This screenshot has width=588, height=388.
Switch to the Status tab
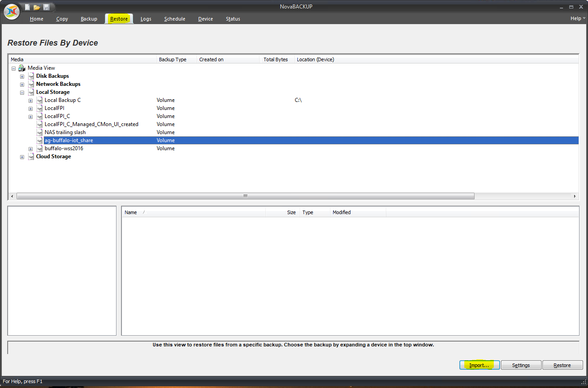(233, 19)
